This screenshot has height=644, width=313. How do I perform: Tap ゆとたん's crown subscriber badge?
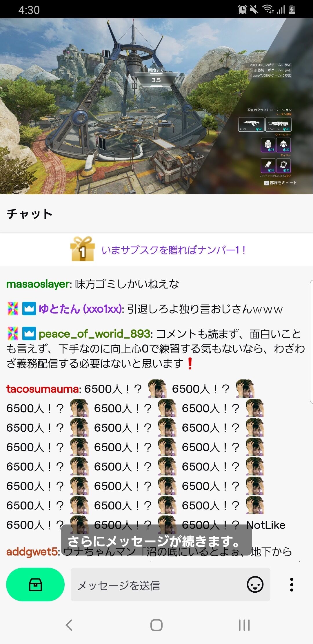(29, 309)
